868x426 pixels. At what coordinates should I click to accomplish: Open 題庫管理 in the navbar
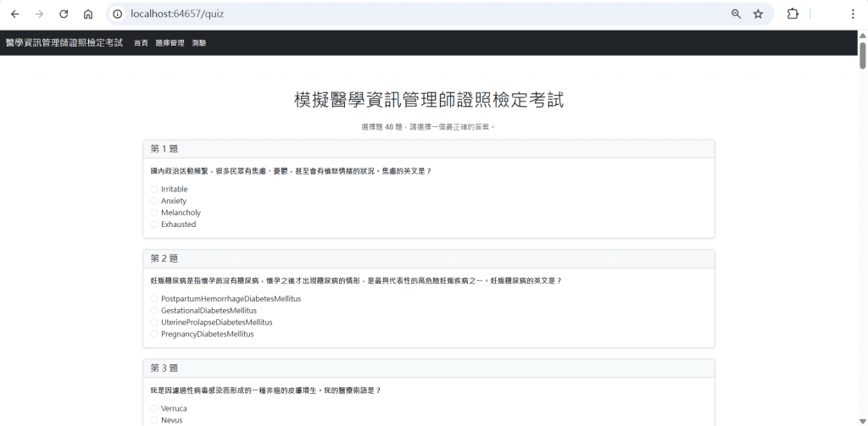coord(170,42)
